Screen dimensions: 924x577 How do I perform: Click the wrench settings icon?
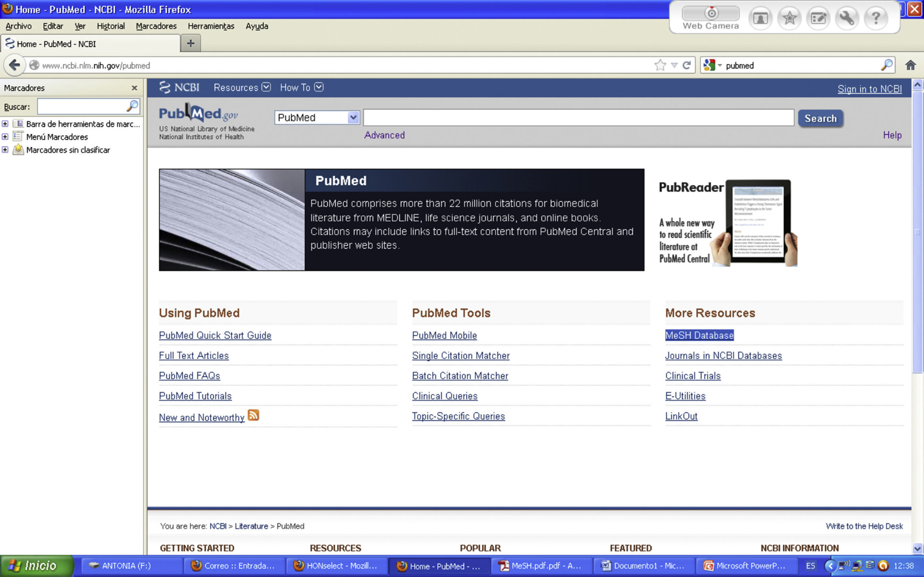pyautogui.click(x=847, y=18)
